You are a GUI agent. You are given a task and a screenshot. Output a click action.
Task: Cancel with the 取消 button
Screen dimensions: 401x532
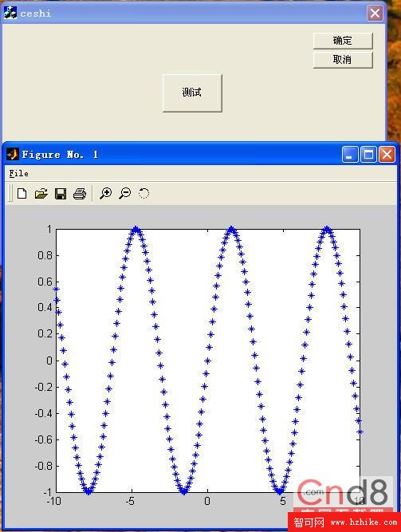[x=343, y=60]
